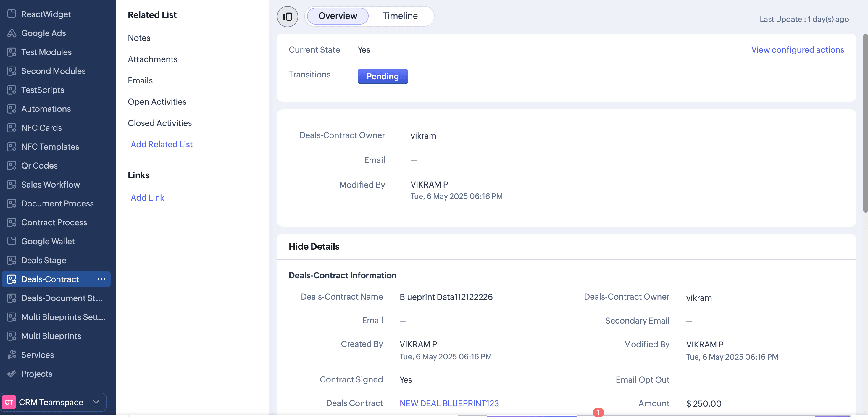Open the Google Ads module icon
The width and height of the screenshot is (868, 417).
point(12,33)
